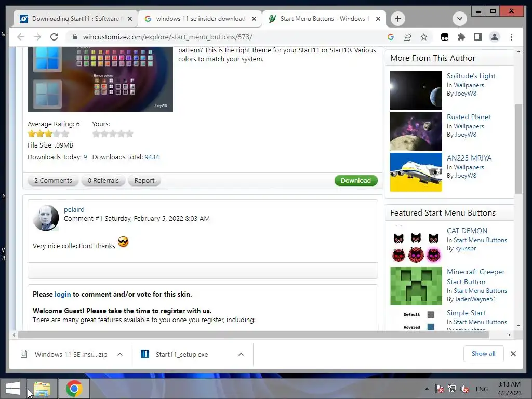
Task: Close the downloads bar
Action: tap(513, 354)
